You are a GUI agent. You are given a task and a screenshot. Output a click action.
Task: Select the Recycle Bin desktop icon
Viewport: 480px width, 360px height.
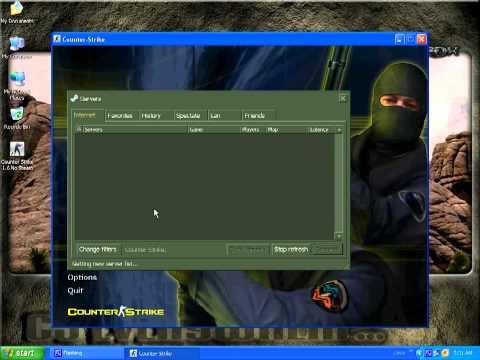17,118
